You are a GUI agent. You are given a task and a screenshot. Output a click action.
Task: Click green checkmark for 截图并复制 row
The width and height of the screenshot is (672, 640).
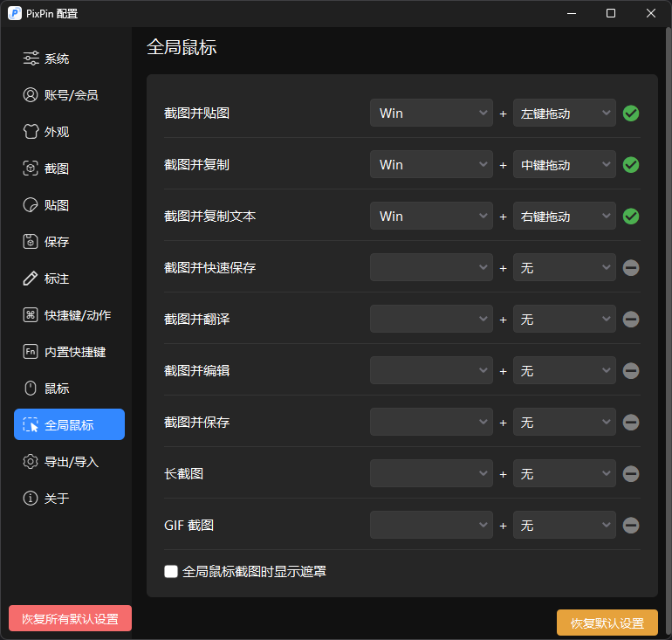tap(631, 165)
